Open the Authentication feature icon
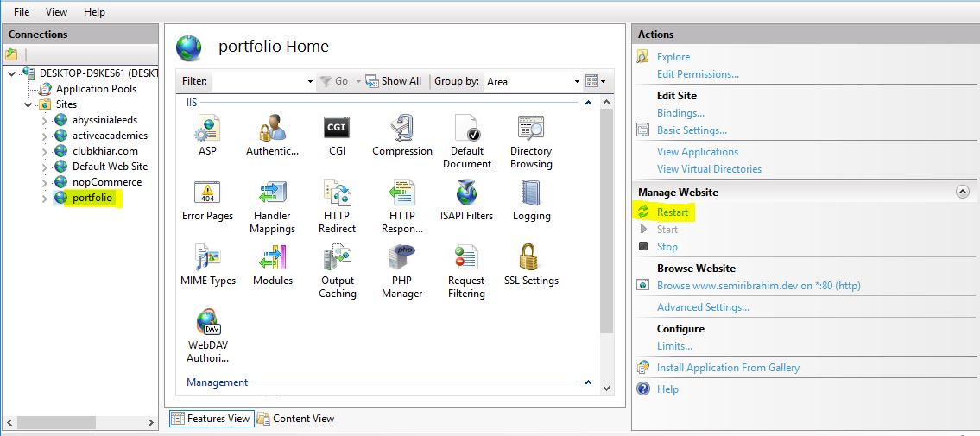This screenshot has width=980, height=436. coord(273,128)
